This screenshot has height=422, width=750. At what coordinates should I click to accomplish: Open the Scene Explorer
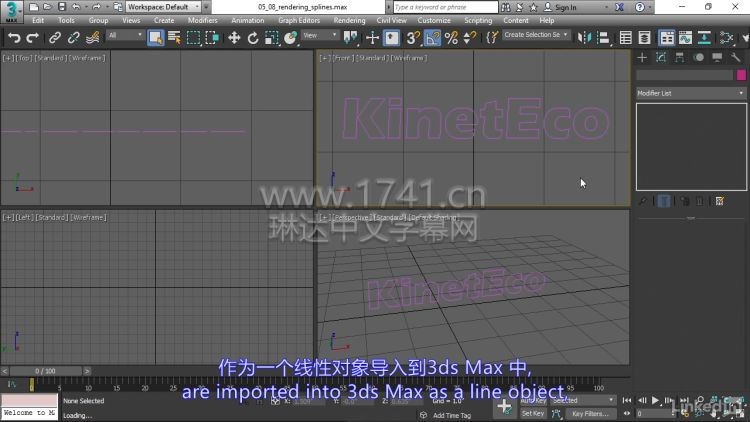tap(625, 37)
